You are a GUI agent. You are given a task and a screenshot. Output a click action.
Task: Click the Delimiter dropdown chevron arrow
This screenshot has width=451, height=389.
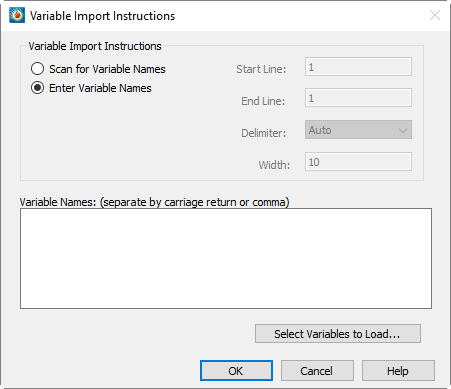coord(403,130)
